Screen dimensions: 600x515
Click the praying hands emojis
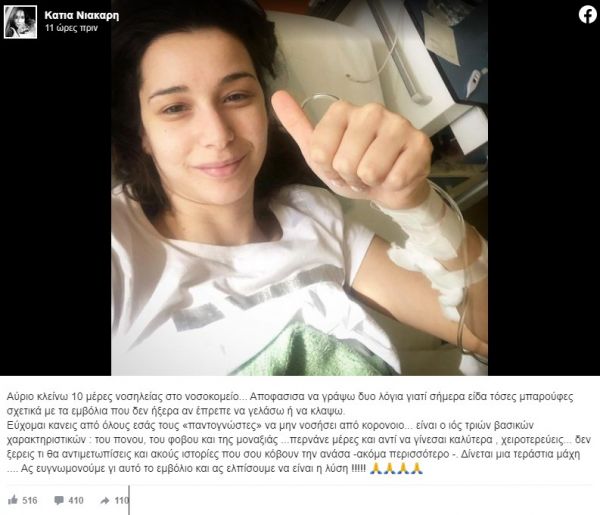tap(396, 468)
